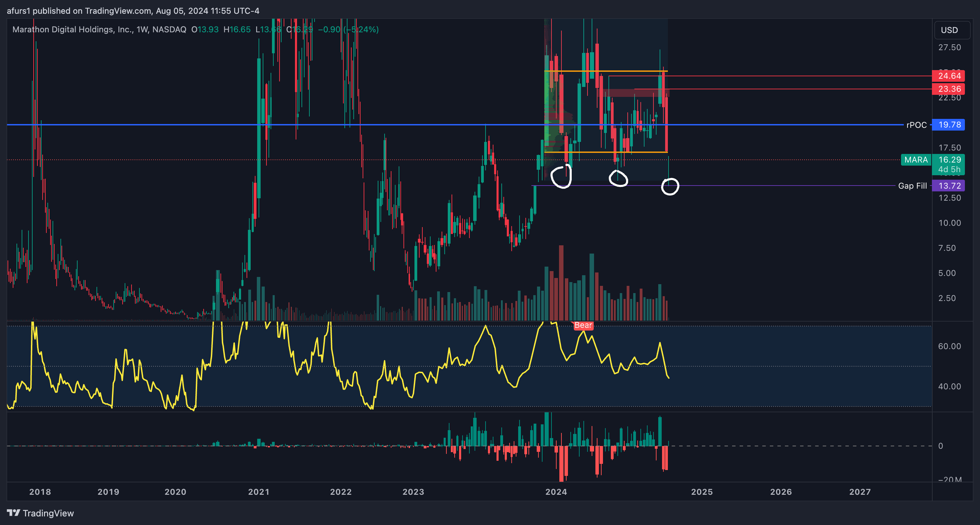Viewport: 980px width, 525px height.
Task: Select the red 23.36 price label
Action: [948, 89]
